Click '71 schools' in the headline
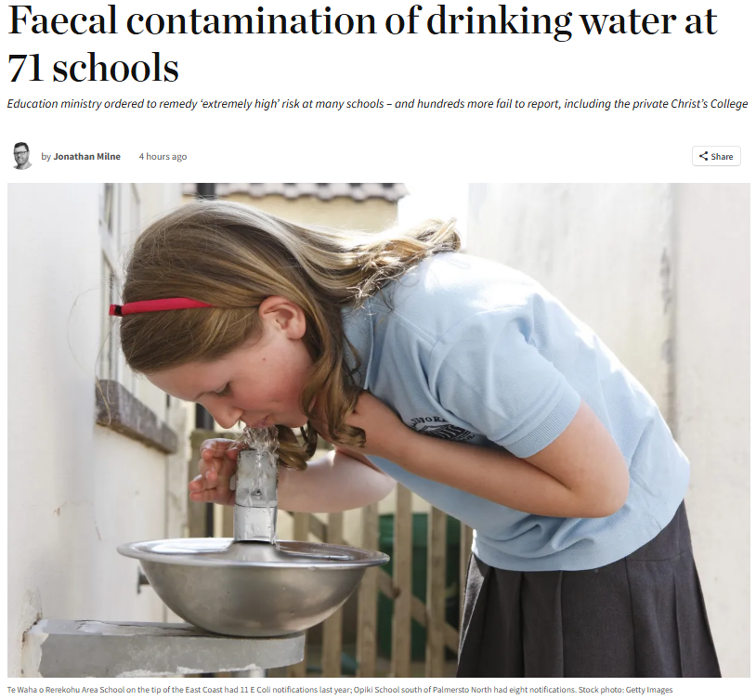The image size is (756, 700). click(x=93, y=68)
